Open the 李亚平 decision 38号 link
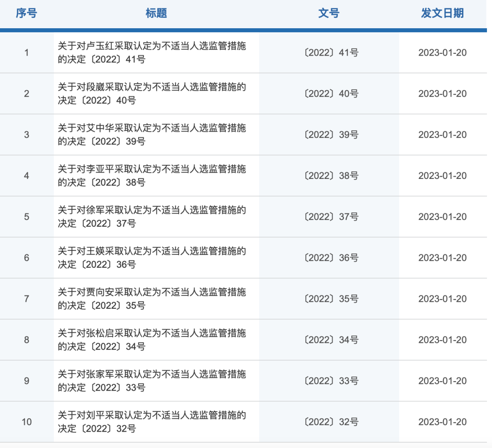492x448 pixels. (152, 175)
